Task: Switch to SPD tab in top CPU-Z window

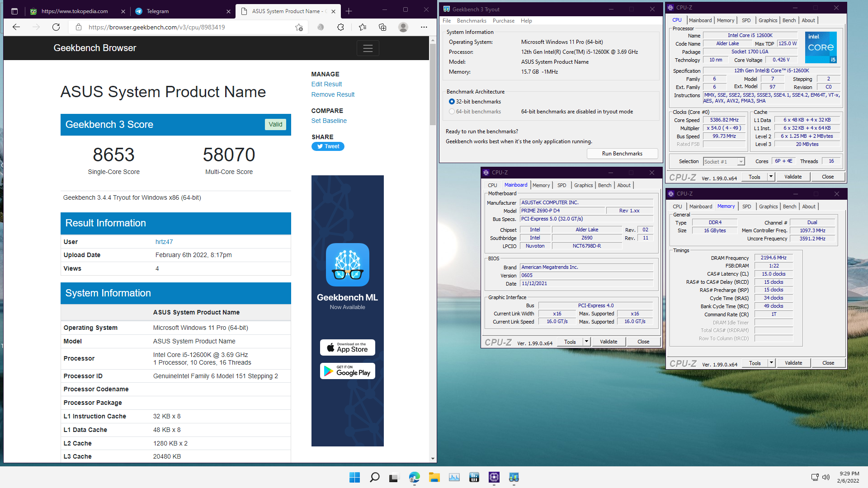Action: pos(746,20)
